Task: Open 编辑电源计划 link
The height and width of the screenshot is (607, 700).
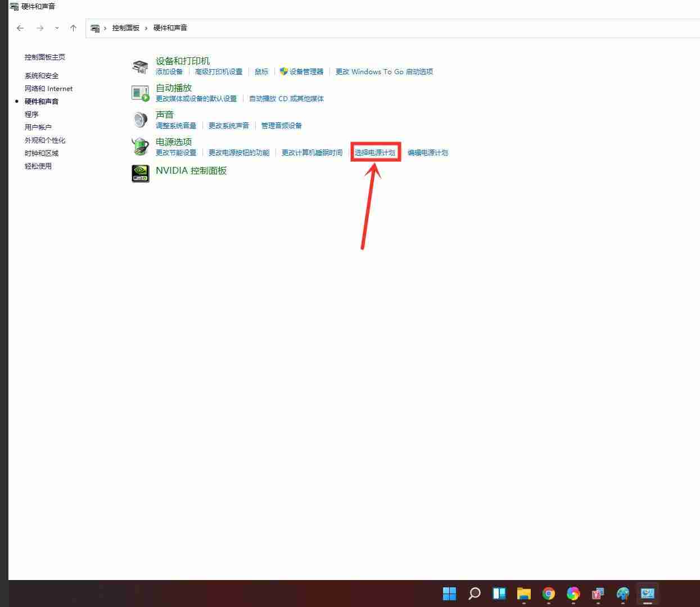Action: click(428, 152)
